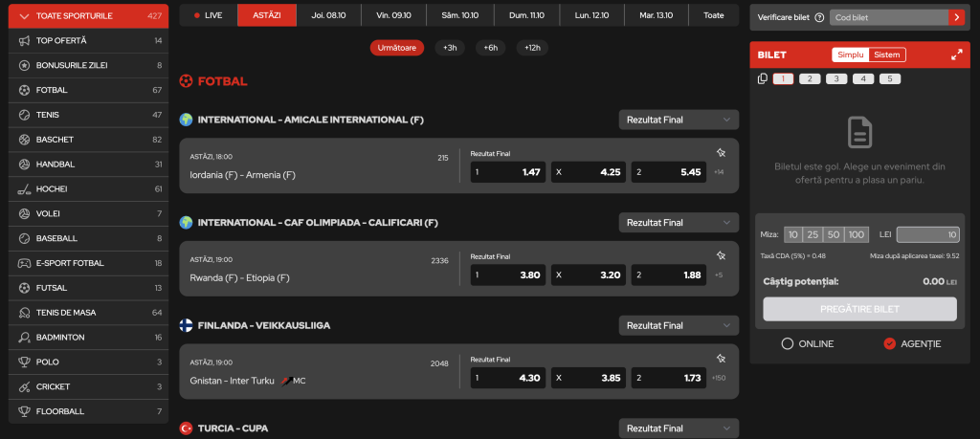Image resolution: width=980 pixels, height=439 pixels.
Task: Choose the Handbal icon in sidebar
Action: point(24,165)
